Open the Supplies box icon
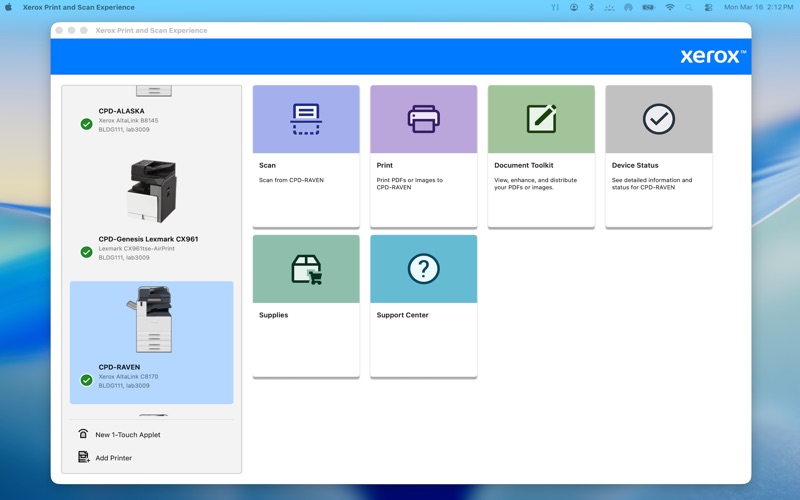Viewport: 800px width, 500px height. (306, 269)
